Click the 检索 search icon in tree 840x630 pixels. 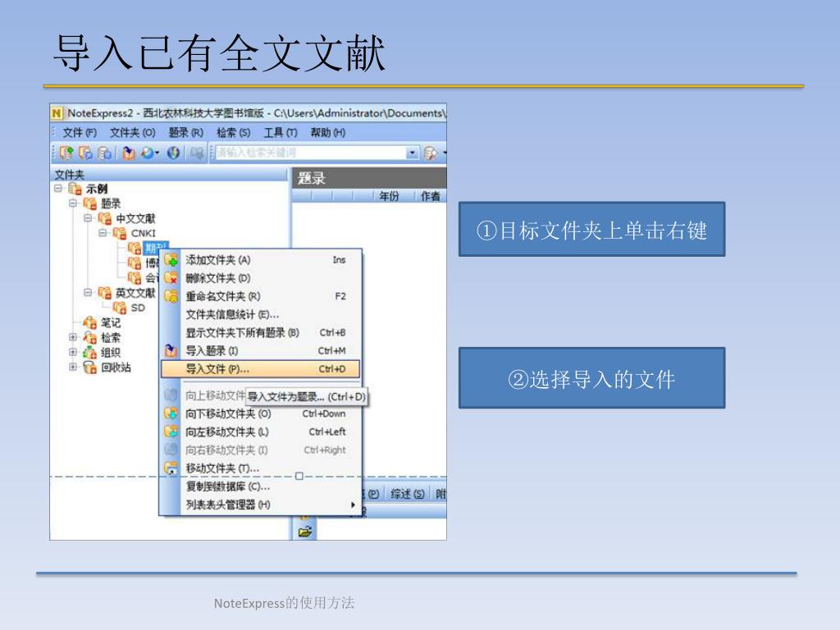tap(90, 337)
